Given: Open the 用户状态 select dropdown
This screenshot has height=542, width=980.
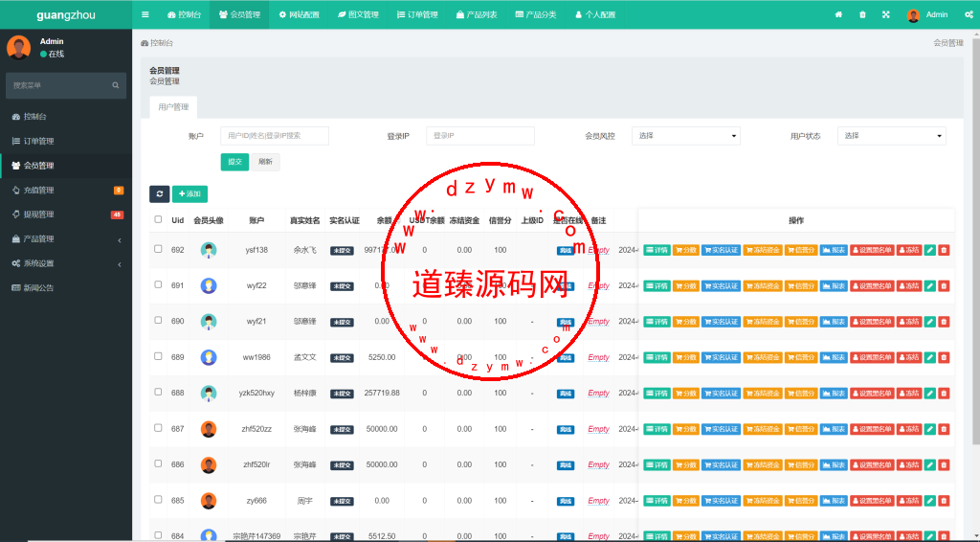Looking at the screenshot, I should point(891,136).
